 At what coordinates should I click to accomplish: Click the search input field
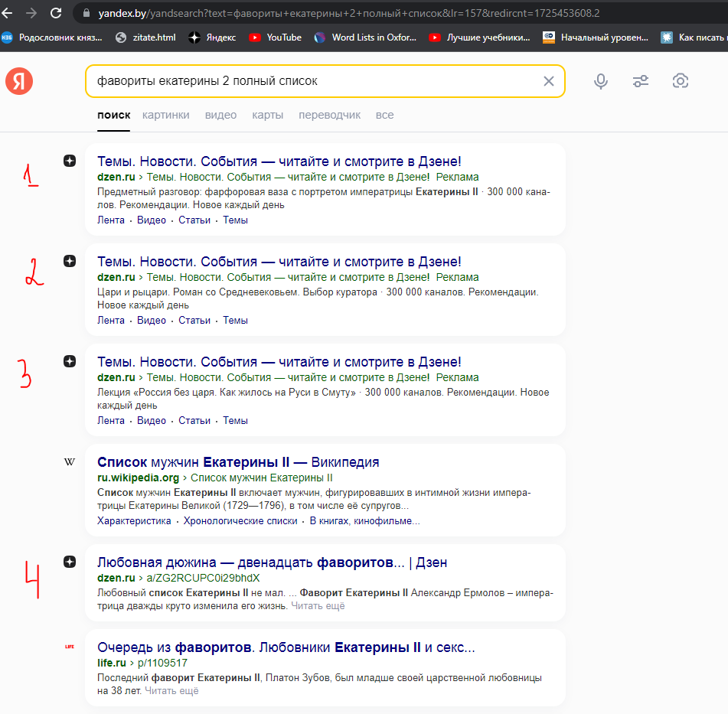(306, 81)
